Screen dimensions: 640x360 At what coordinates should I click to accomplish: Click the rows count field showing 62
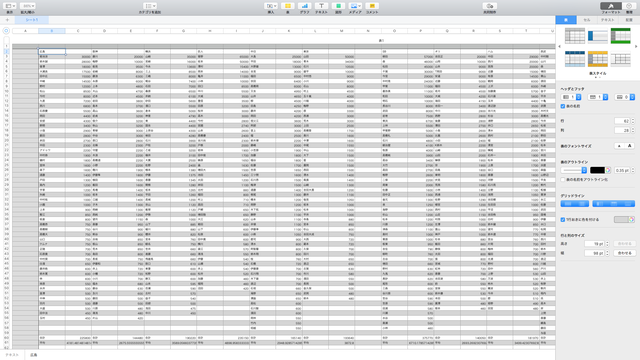click(x=622, y=121)
